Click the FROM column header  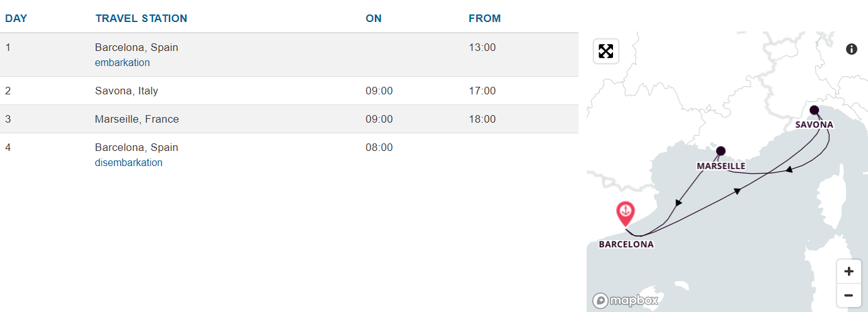click(x=485, y=18)
